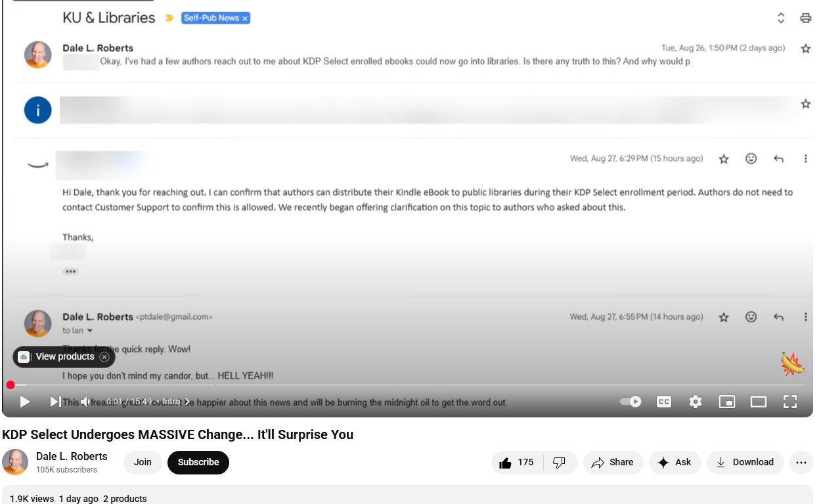The image size is (821, 504).
Task: Subscribe to Dale L. Roberts
Action: pos(198,463)
